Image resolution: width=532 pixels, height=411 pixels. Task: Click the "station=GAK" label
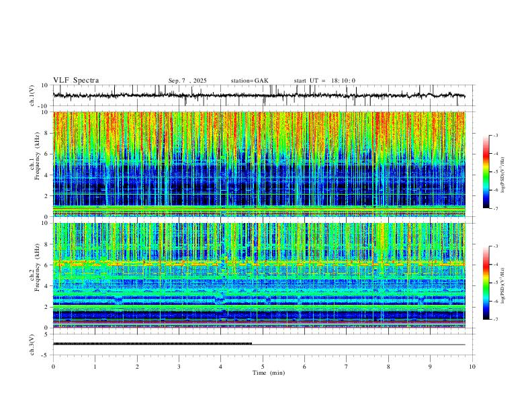coord(249,81)
